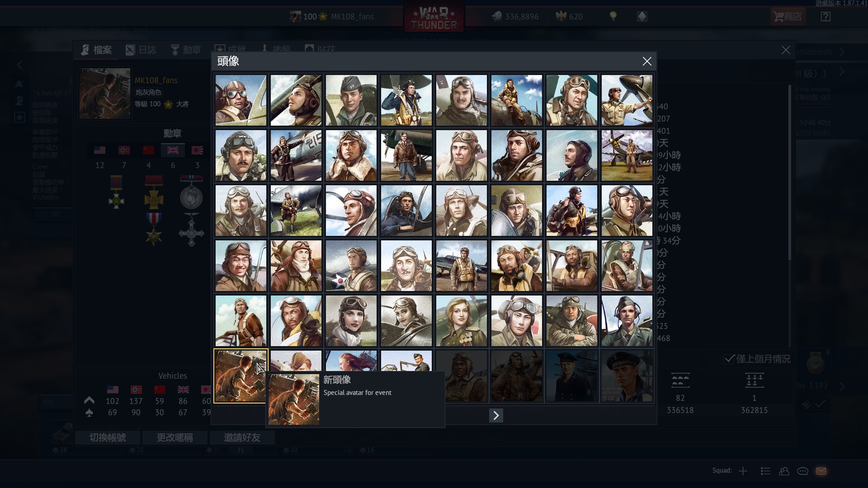Click the Distinguished Service Order medal
The width and height of the screenshot is (868, 488).
(116, 192)
